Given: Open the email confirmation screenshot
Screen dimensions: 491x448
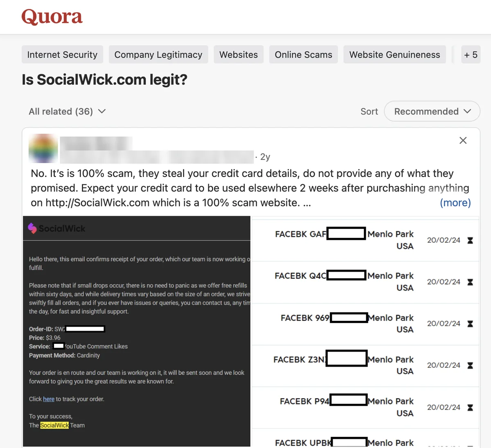Looking at the screenshot, I should coord(137,331).
